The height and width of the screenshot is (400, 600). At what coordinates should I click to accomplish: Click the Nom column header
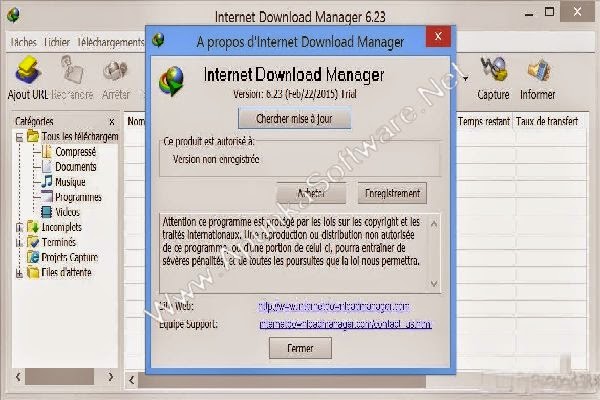(135, 121)
